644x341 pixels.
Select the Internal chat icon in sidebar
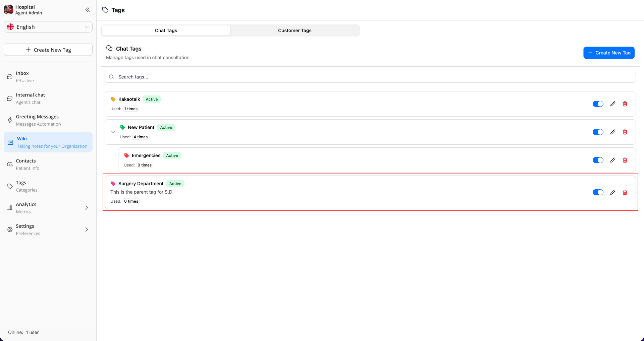(9, 98)
